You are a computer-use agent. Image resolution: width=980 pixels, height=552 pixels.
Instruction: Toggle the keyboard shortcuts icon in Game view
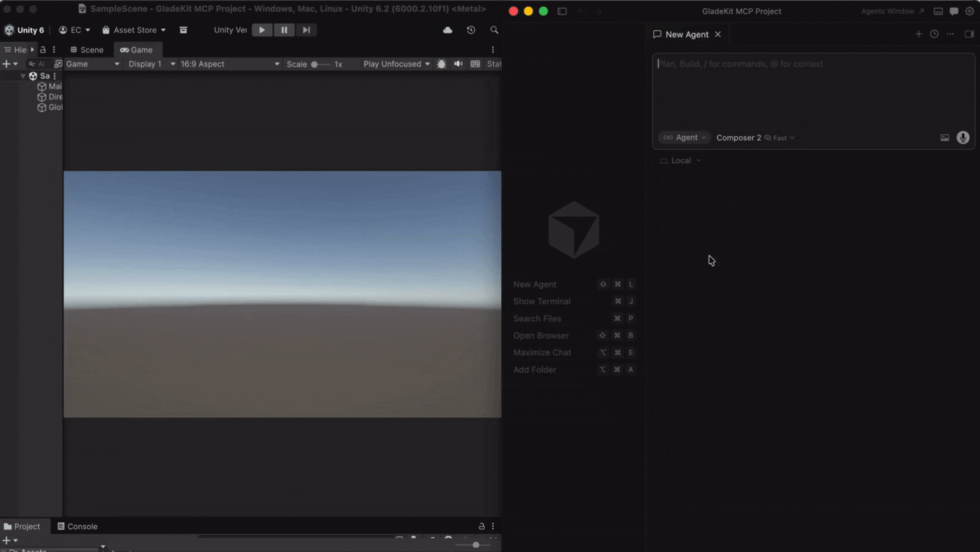pos(475,64)
